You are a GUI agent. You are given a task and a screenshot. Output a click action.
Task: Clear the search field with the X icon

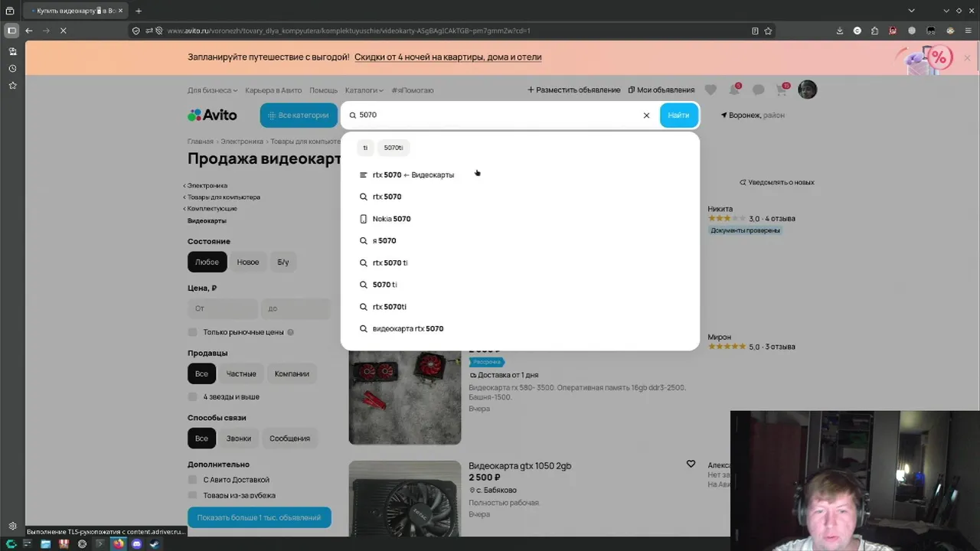[x=646, y=116]
